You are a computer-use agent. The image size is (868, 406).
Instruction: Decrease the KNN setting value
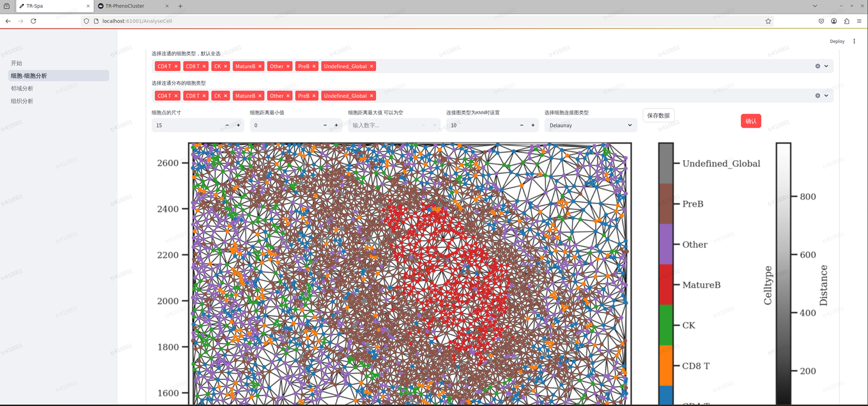(522, 126)
